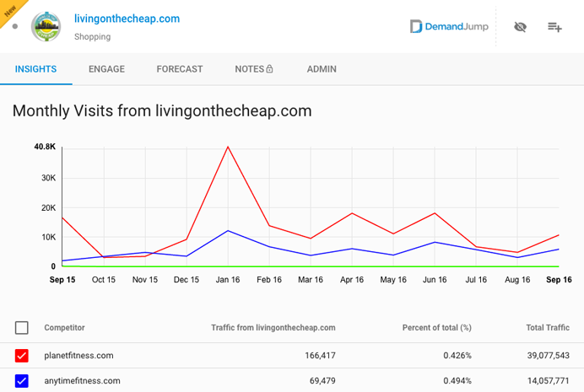Click the Sep 15 axis label

pyautogui.click(x=62, y=280)
